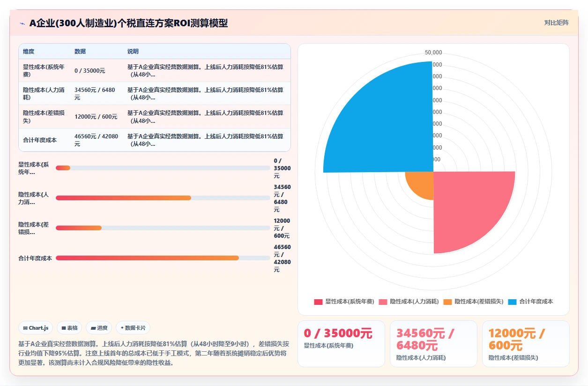Click the 34560元 / 6480元 data card

click(x=433, y=343)
